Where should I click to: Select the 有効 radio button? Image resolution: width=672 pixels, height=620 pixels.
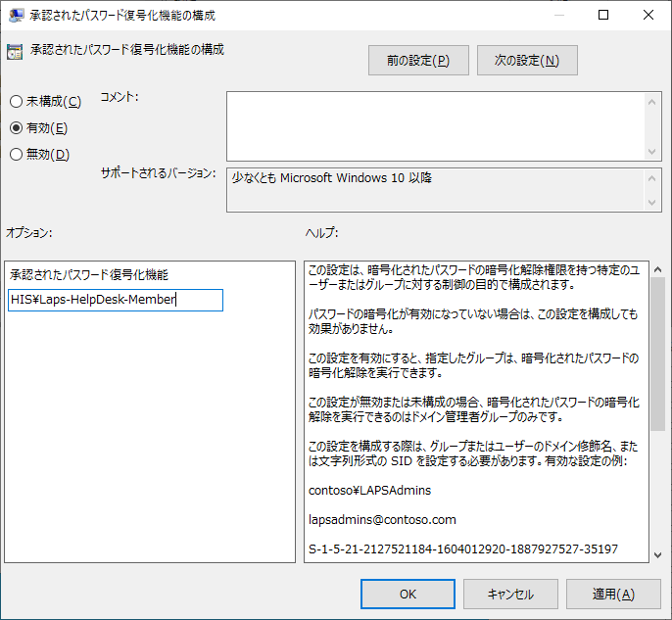pyautogui.click(x=16, y=128)
